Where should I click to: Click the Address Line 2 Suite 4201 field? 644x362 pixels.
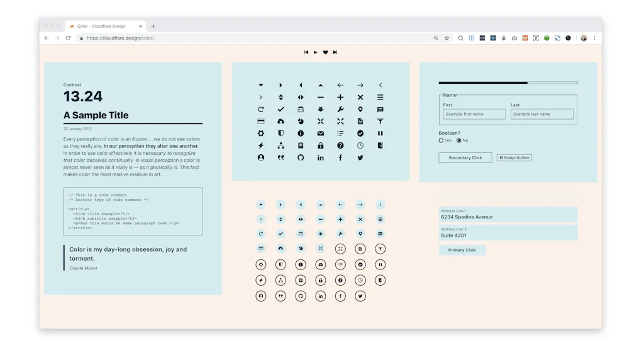pos(508,232)
